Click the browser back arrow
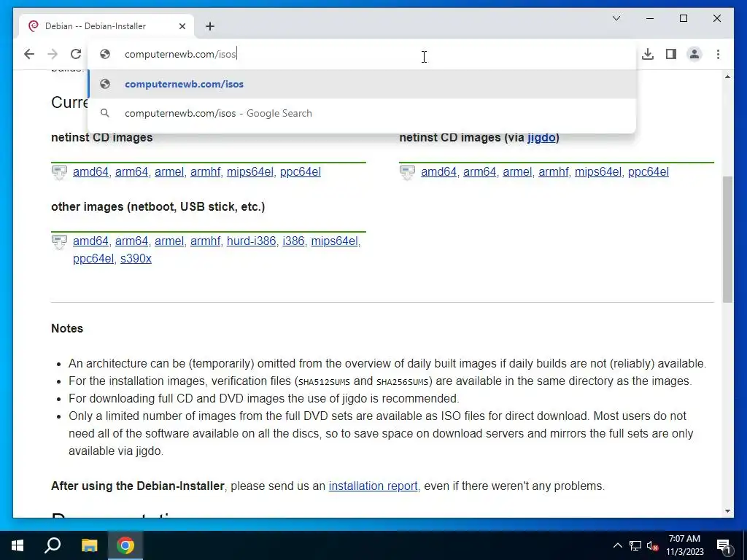This screenshot has height=560, width=747. coord(29,54)
